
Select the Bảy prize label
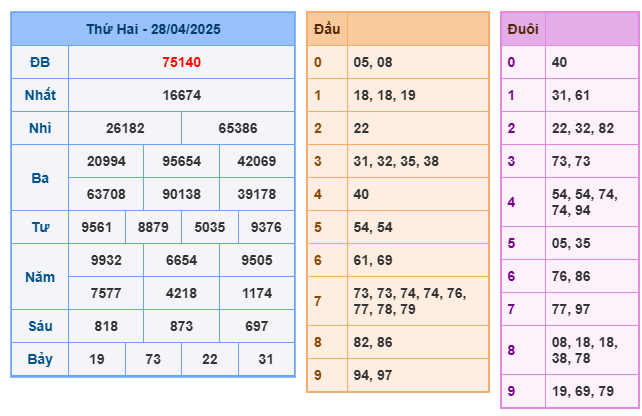click(x=40, y=359)
